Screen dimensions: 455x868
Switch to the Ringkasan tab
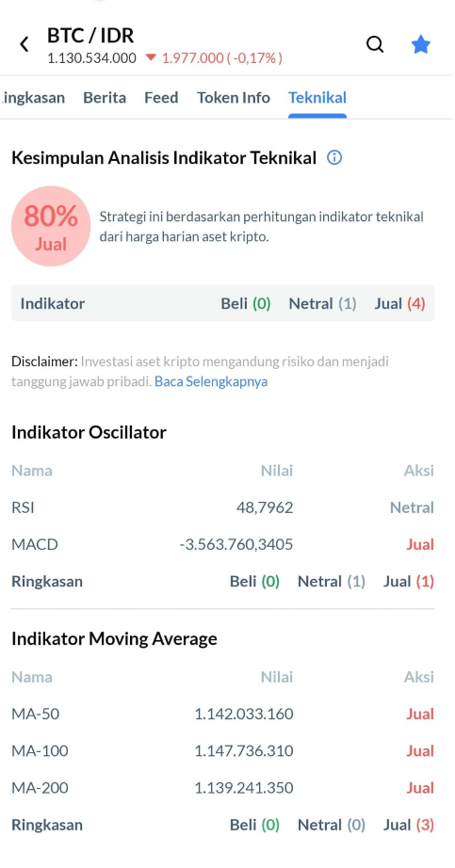point(33,98)
